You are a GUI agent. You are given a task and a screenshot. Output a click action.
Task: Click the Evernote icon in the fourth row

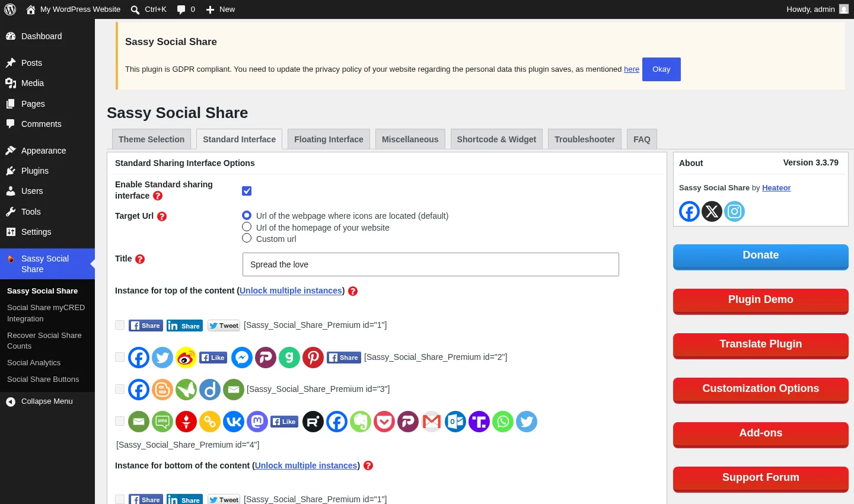click(361, 422)
